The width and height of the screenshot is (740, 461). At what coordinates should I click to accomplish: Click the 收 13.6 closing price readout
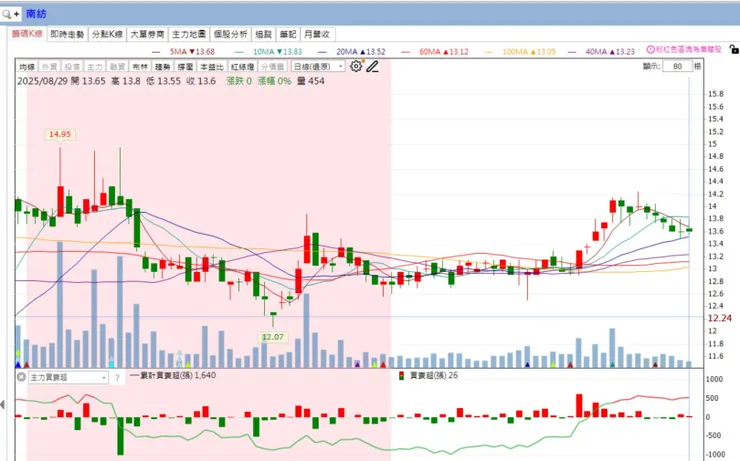pos(201,81)
